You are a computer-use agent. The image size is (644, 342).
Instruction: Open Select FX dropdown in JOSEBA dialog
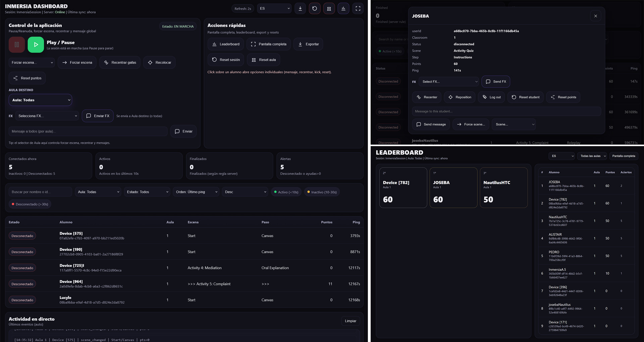[449, 82]
